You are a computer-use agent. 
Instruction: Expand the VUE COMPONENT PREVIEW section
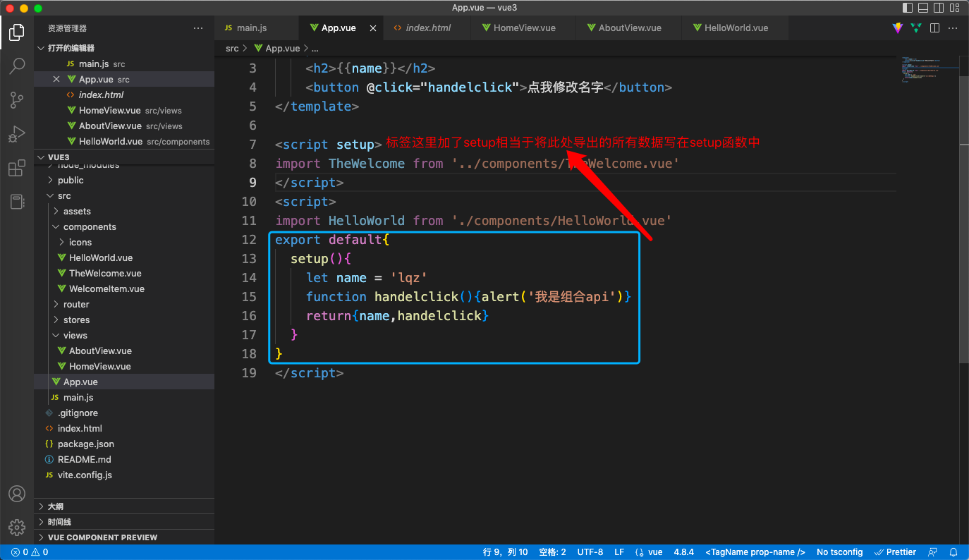click(124, 537)
